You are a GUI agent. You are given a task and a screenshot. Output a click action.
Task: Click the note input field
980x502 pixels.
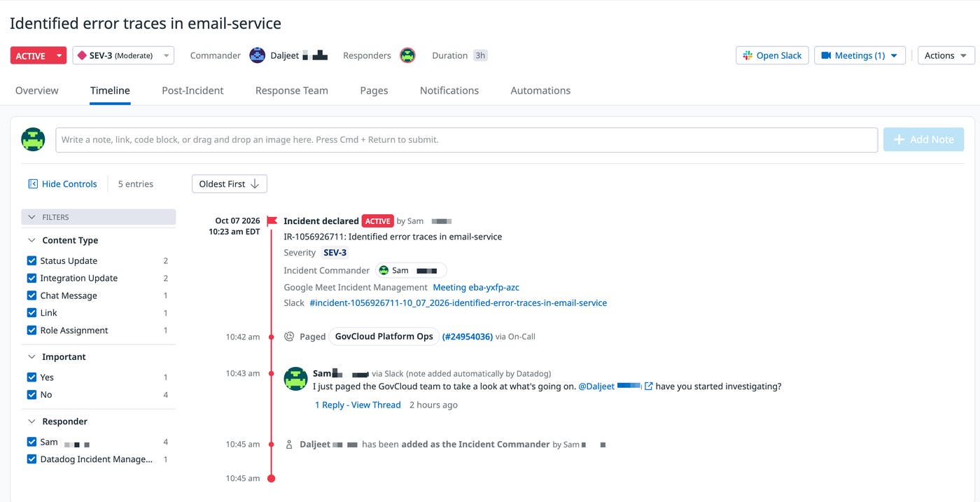pos(466,139)
